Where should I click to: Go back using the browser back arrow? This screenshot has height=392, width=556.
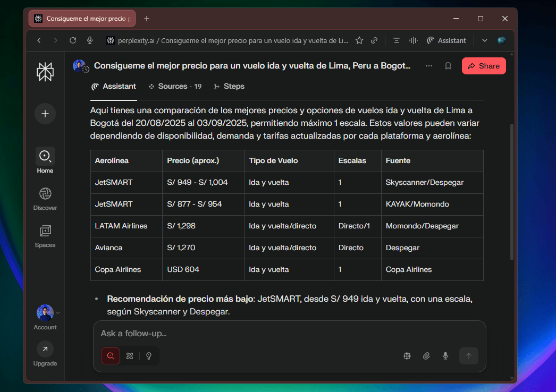(39, 41)
